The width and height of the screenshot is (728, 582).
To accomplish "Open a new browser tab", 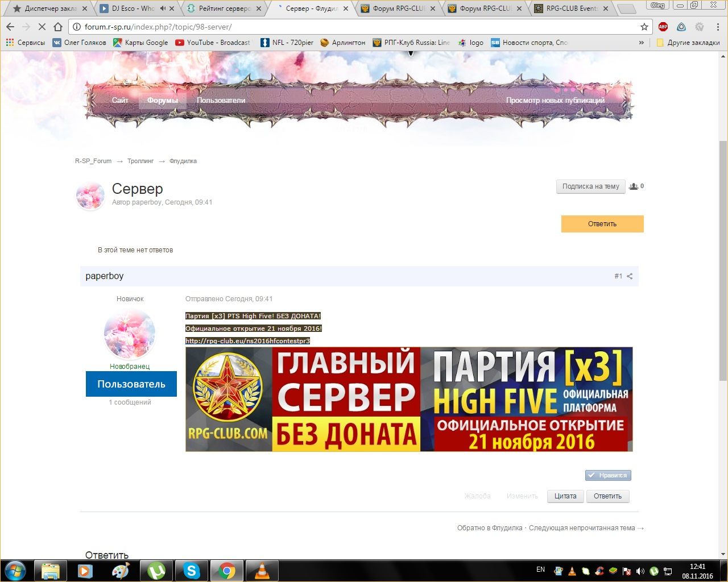I will coord(626,9).
